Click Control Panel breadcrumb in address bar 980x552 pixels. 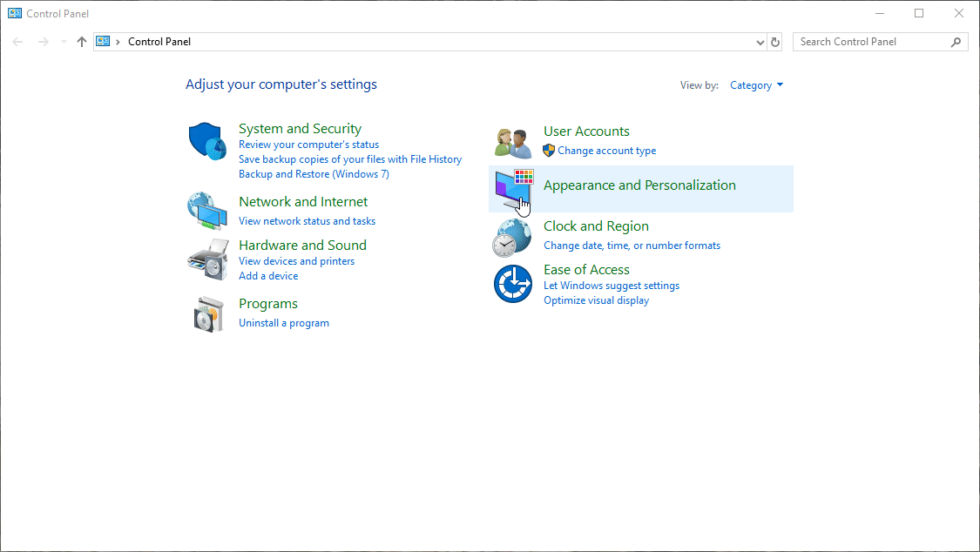[x=159, y=42]
